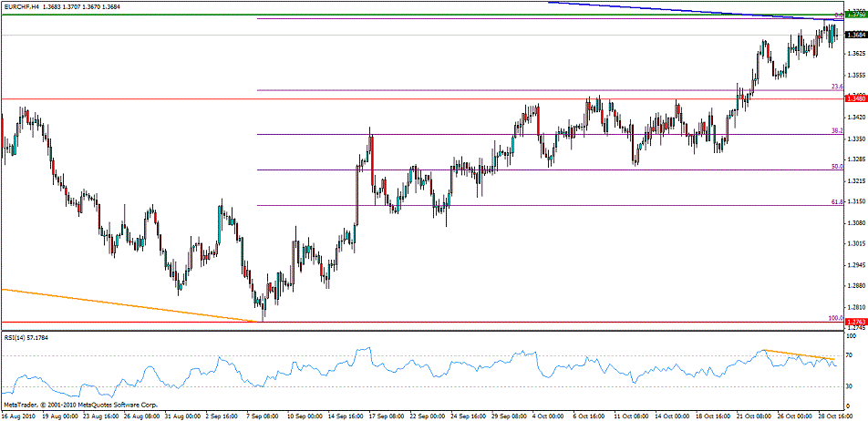Screen dimensions: 868x421
Task: Click the 1.3080 price axis value
Action: click(856, 222)
